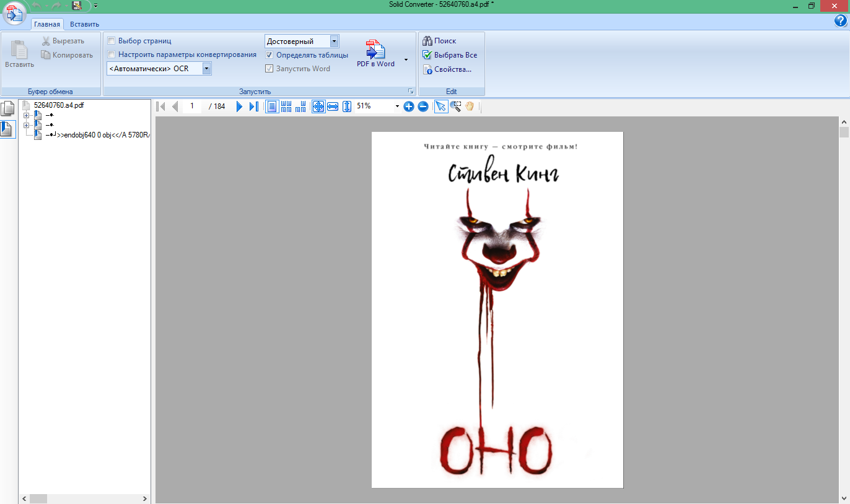The height and width of the screenshot is (504, 850).
Task: Click the book cover page preview
Action: point(497,310)
